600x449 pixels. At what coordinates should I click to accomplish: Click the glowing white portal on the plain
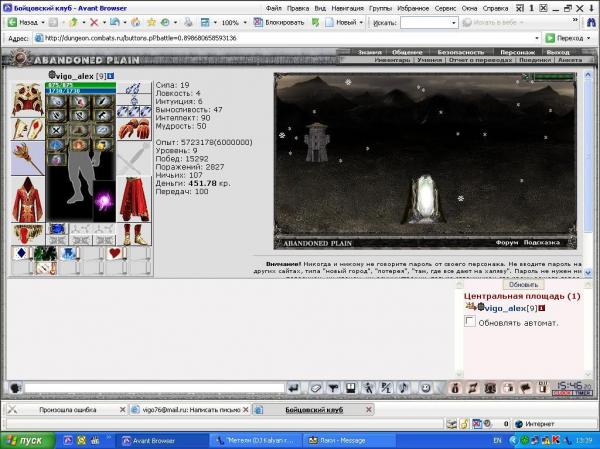(425, 199)
